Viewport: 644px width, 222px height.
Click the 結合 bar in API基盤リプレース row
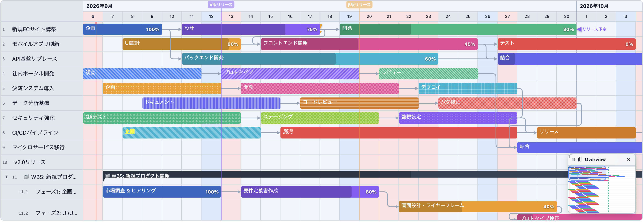coord(570,59)
